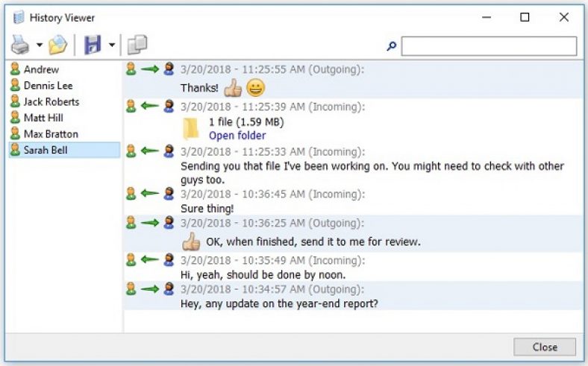Click the incoming arrow on 11:25:33 message
Image resolution: width=588 pixels, height=366 pixels.
[150, 151]
